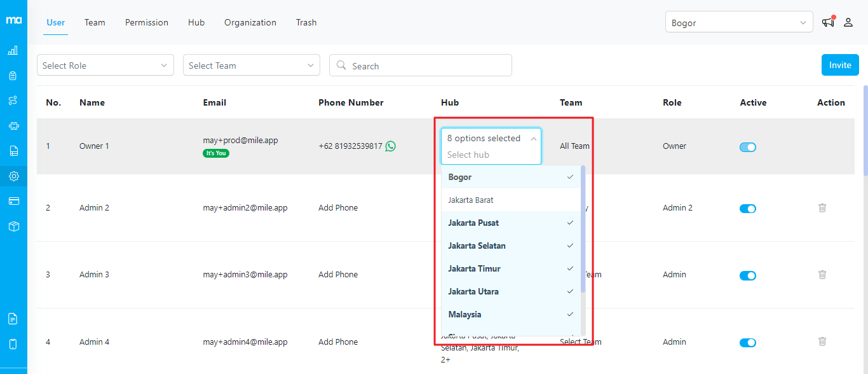Toggle the Active switch for Owner 1

(x=748, y=147)
